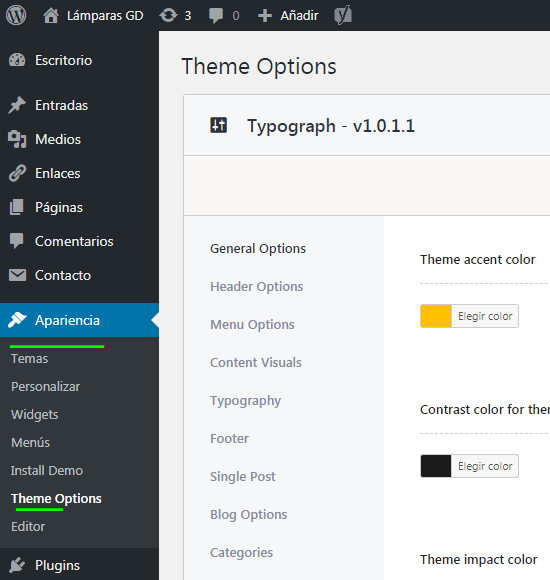This screenshot has height=580, width=550.
Task: Open the Single Post settings tab
Action: pyautogui.click(x=243, y=476)
